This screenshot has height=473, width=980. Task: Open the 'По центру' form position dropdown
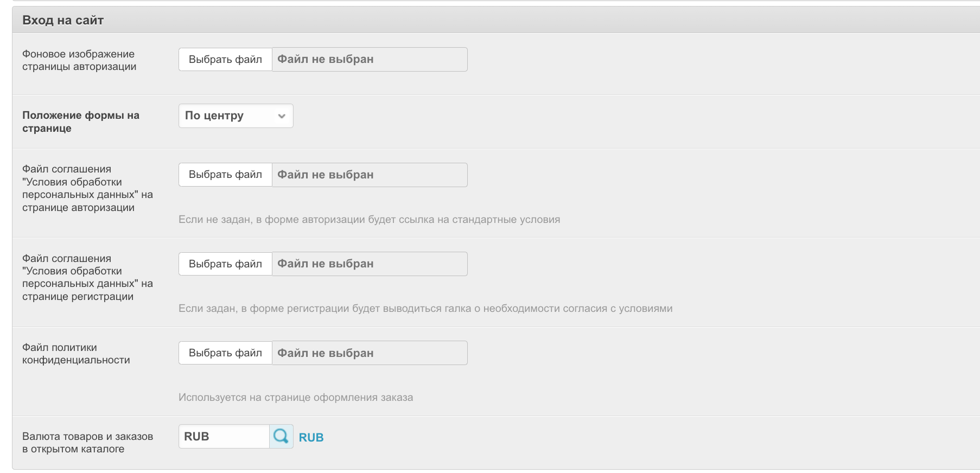click(236, 116)
